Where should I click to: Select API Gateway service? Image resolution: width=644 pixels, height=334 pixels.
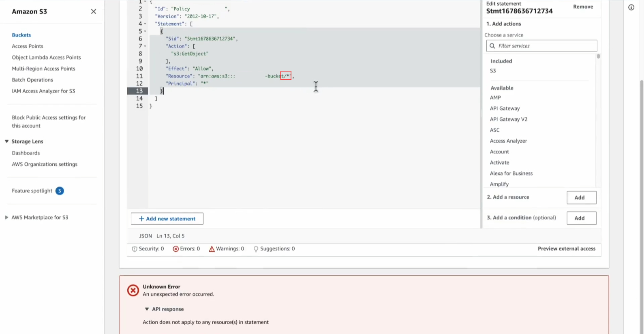pos(505,109)
